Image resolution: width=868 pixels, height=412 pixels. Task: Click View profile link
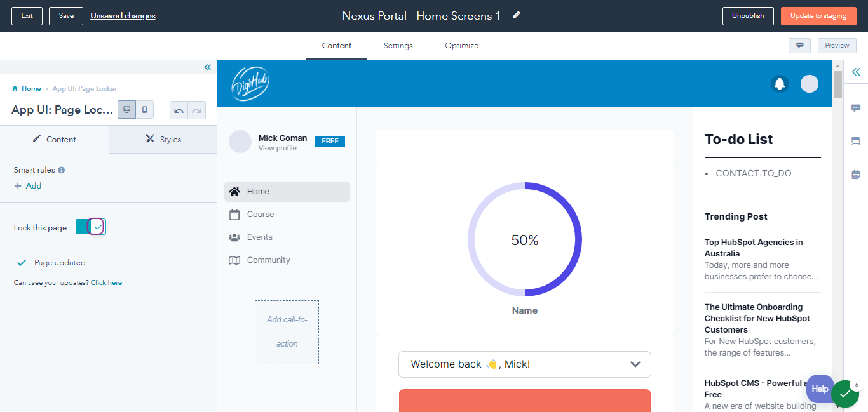278,149
